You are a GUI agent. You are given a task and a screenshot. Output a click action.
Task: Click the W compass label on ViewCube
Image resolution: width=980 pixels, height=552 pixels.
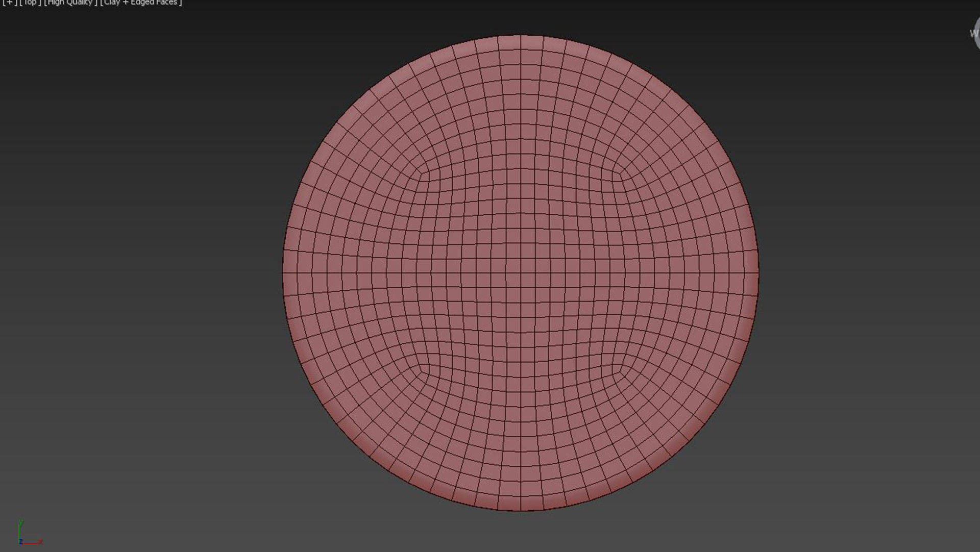click(x=973, y=34)
